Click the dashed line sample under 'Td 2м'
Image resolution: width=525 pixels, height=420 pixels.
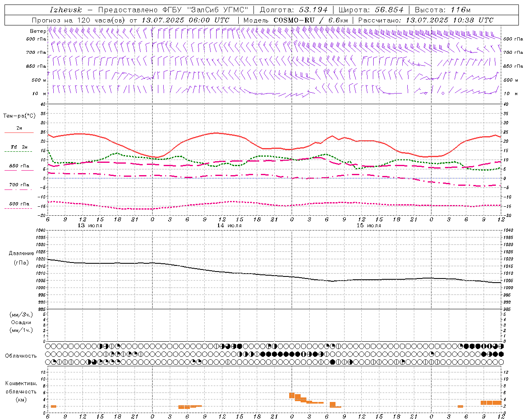[x=19, y=151]
